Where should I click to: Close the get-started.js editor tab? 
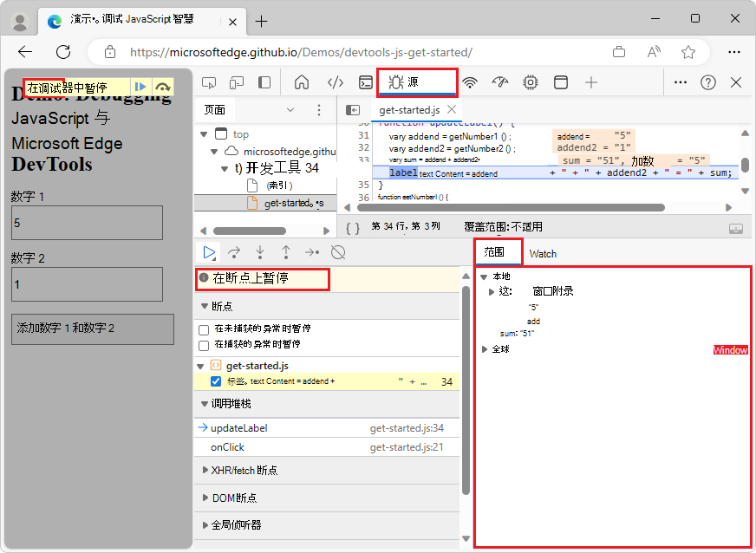(452, 109)
